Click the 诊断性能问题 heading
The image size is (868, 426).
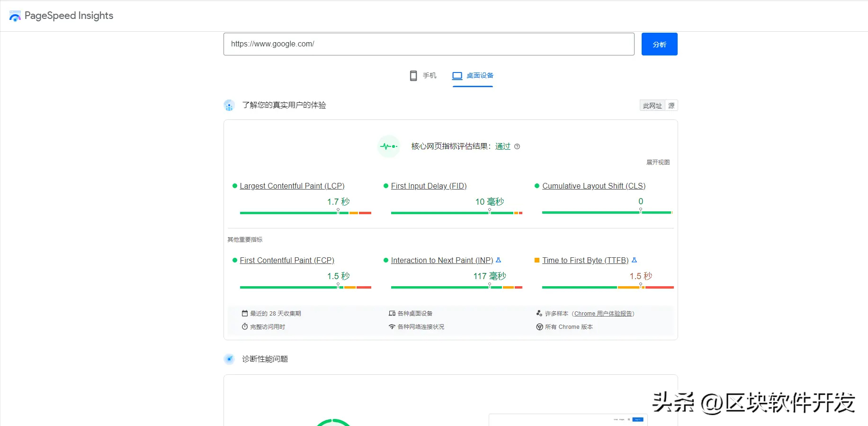265,359
